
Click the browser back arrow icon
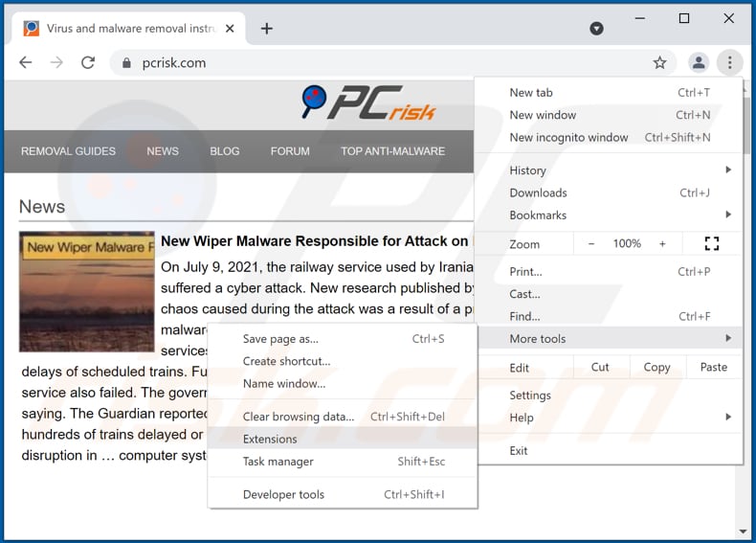click(26, 62)
